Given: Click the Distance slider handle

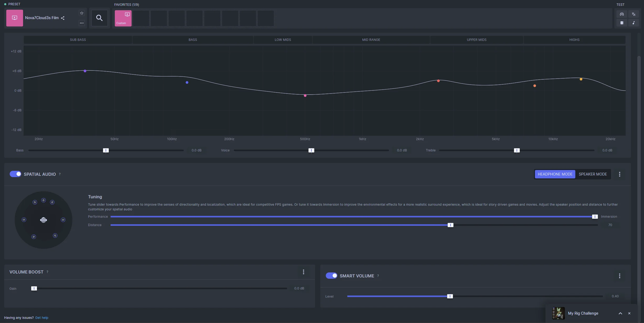Looking at the screenshot, I should 450,225.
